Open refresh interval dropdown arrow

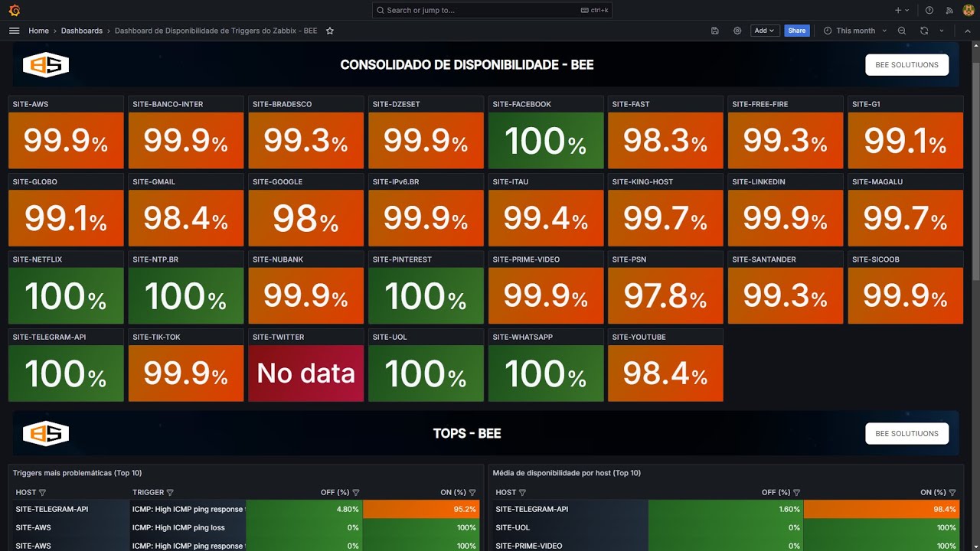[x=942, y=31]
